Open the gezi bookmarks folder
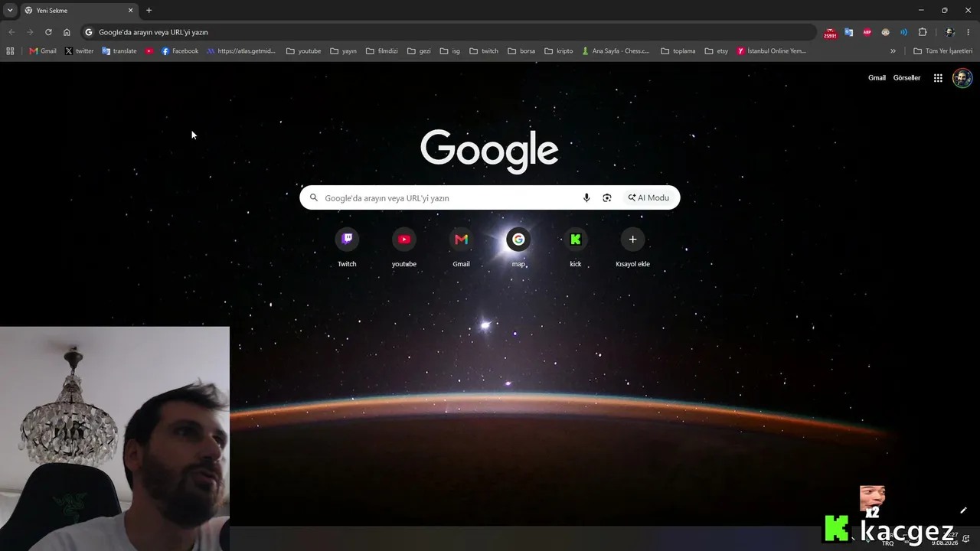Viewport: 980px width, 551px height. [x=420, y=51]
